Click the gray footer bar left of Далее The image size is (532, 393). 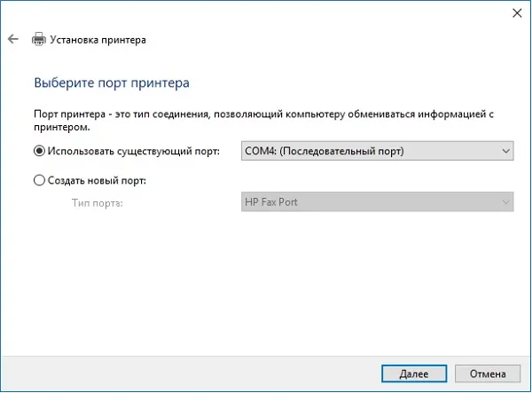click(x=190, y=373)
